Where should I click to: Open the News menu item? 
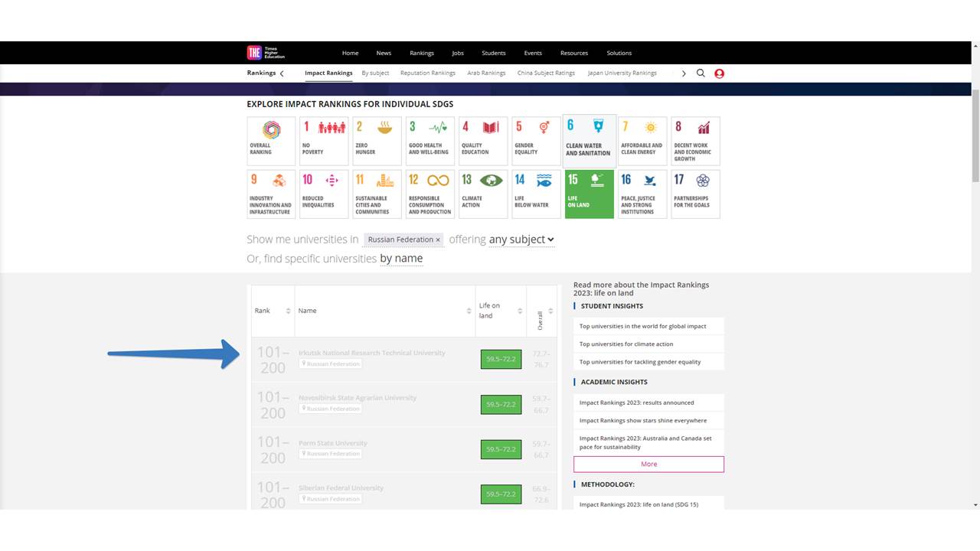(x=384, y=53)
